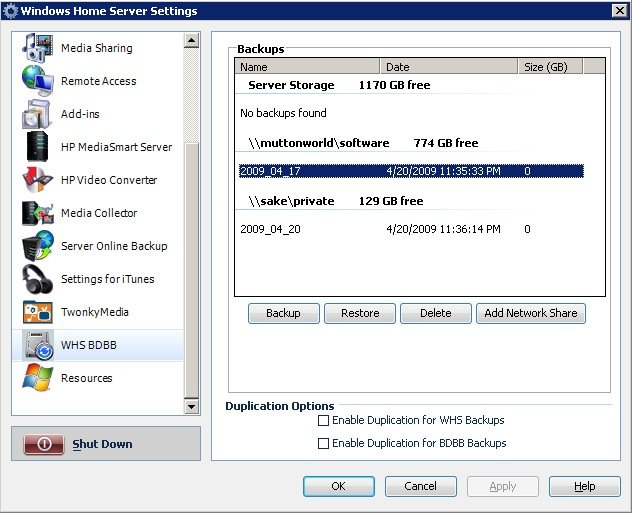Click the Media Sharing icon
Screen dimensions: 632x513
click(x=37, y=48)
